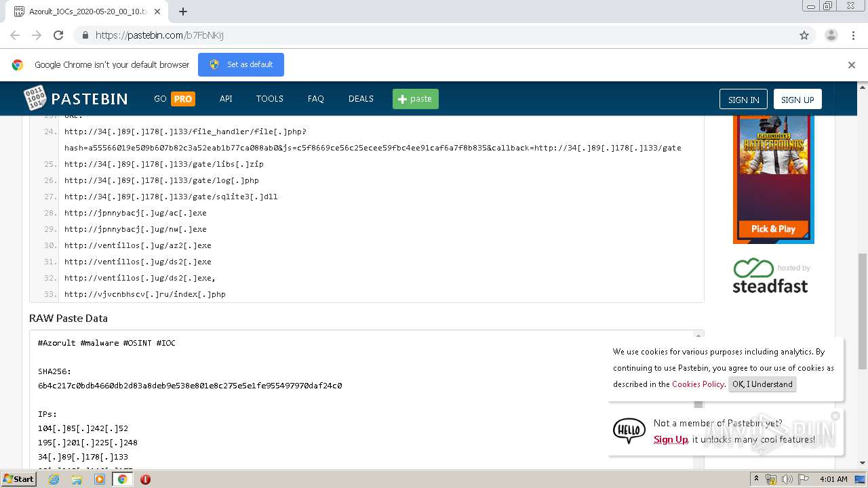Open the Chrome profile avatar icon

(x=831, y=35)
